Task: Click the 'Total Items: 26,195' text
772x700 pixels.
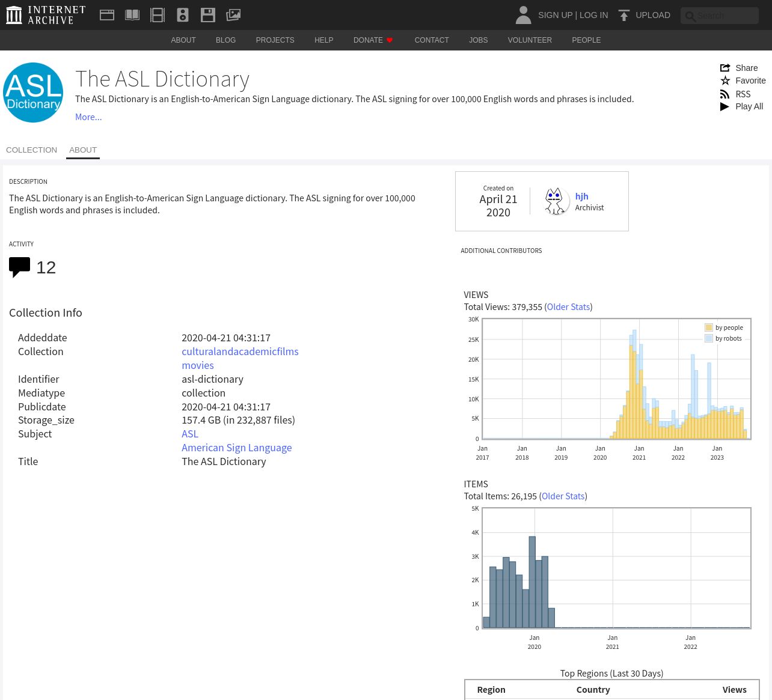Action: (x=500, y=496)
